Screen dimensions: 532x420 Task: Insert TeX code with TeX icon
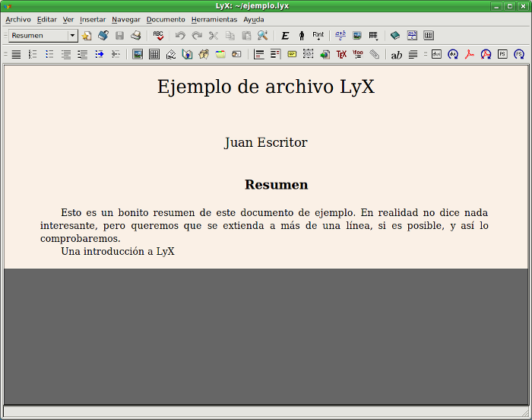[x=341, y=54]
